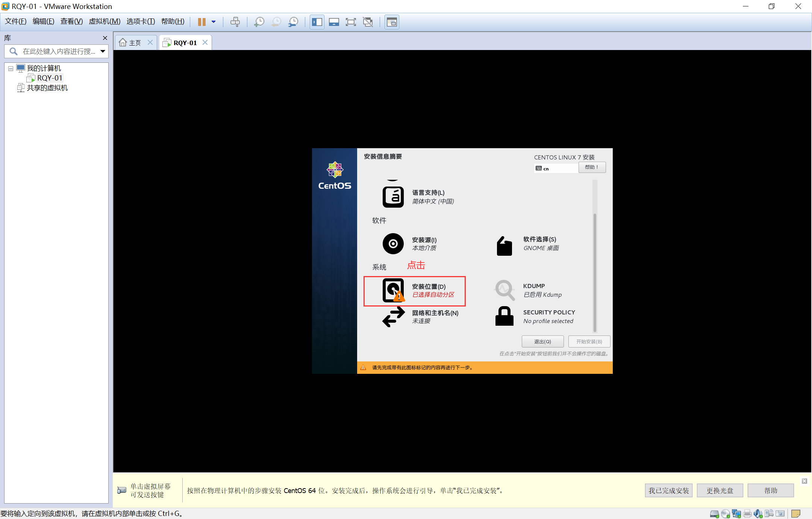Click the CD/DVD drive status icon
812x519 pixels.
(726, 513)
